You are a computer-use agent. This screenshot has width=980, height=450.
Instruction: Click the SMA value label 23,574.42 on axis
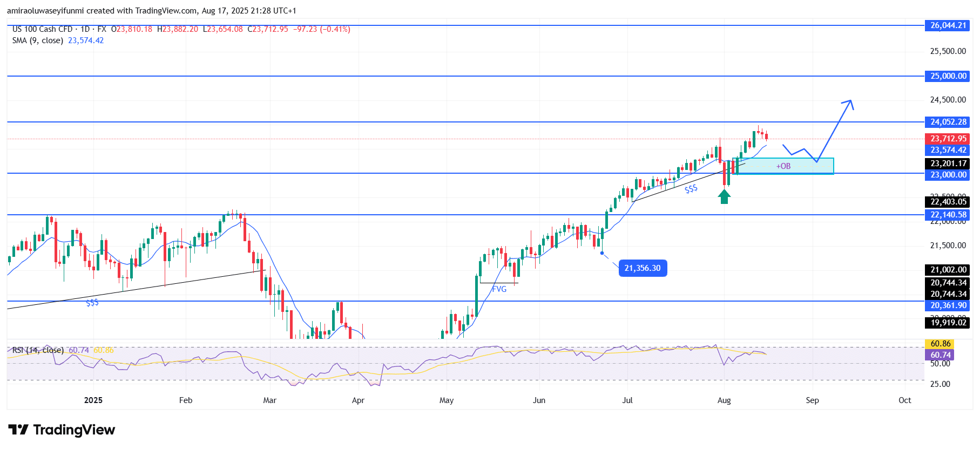pos(948,150)
